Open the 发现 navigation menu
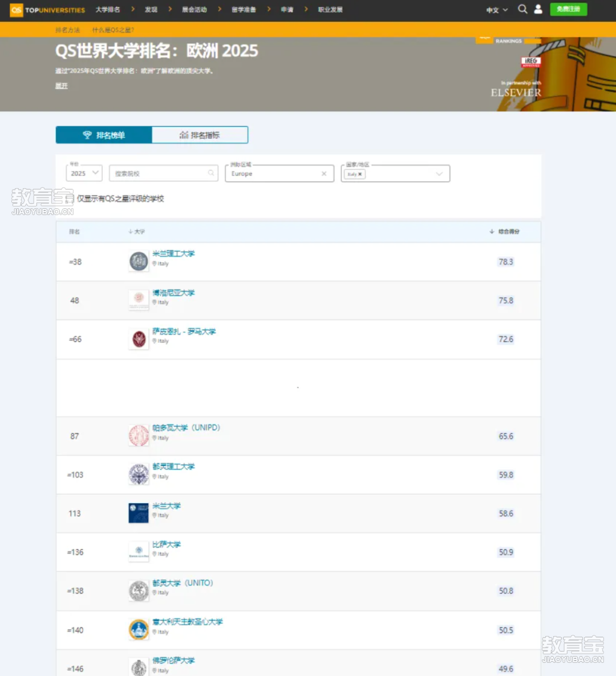Image resolution: width=616 pixels, height=676 pixels. coord(151,10)
